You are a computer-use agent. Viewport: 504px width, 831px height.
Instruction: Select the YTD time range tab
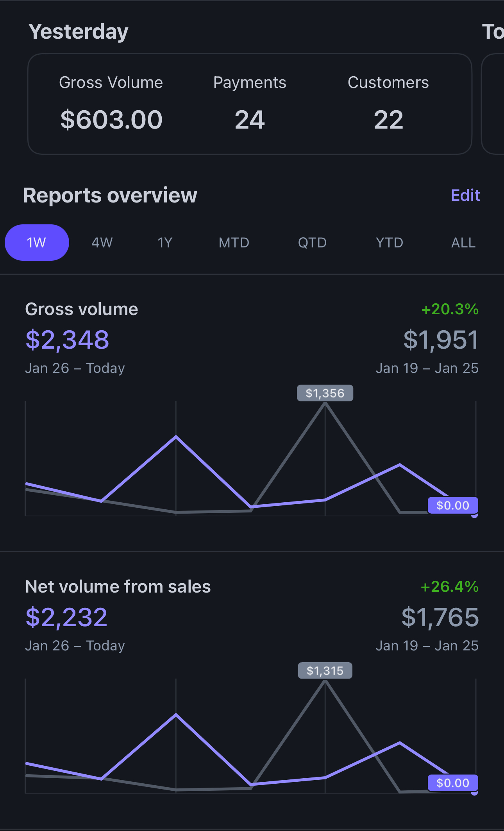click(389, 243)
